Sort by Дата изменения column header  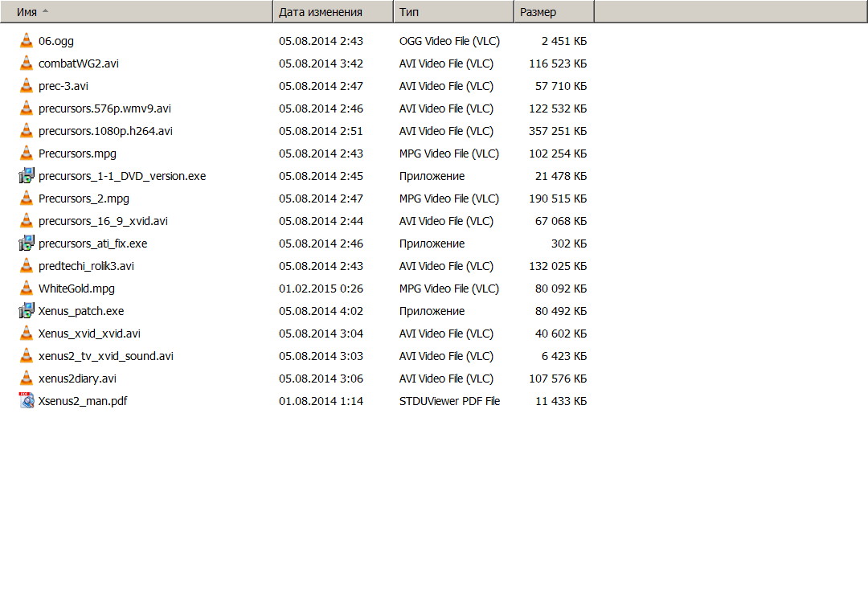point(334,11)
